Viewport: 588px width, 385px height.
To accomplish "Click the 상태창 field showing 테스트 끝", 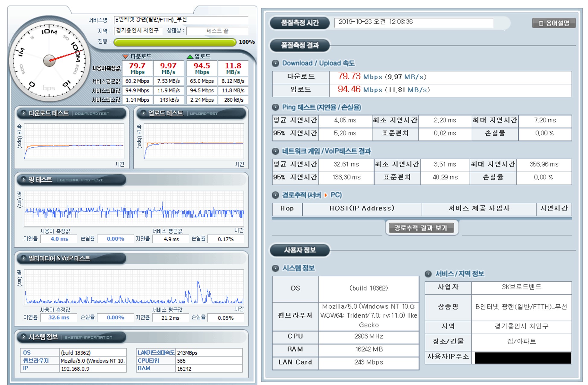I will 217,31.
